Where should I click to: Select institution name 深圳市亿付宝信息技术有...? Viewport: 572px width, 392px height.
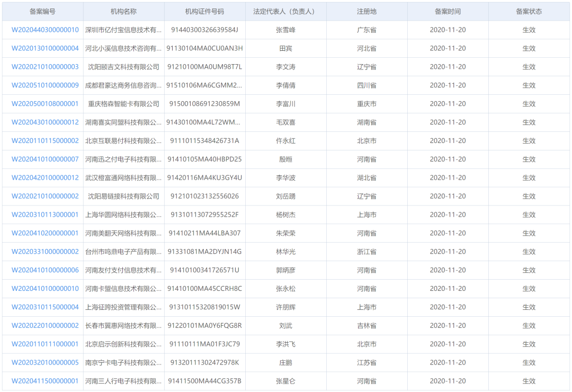(x=123, y=30)
